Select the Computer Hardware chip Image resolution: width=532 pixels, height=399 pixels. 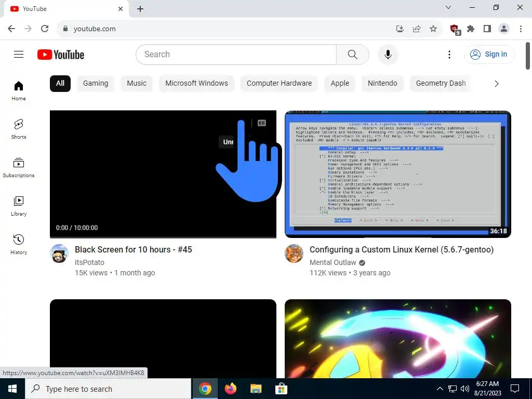click(x=279, y=84)
